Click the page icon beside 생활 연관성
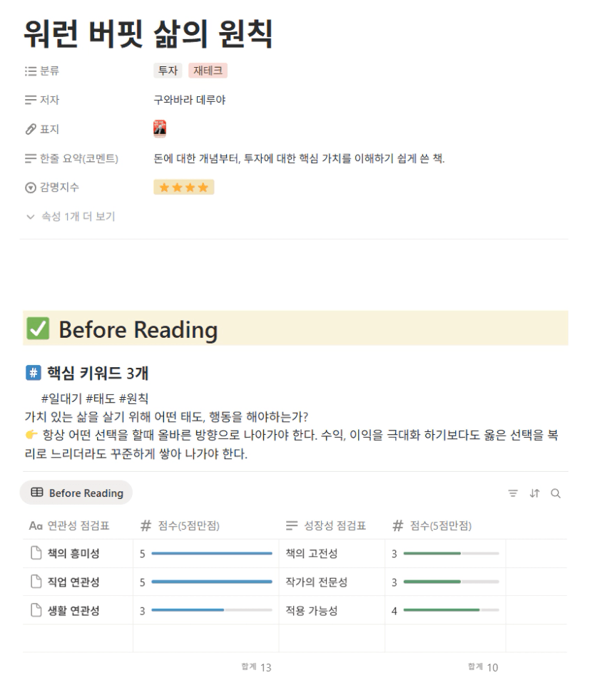 click(36, 611)
